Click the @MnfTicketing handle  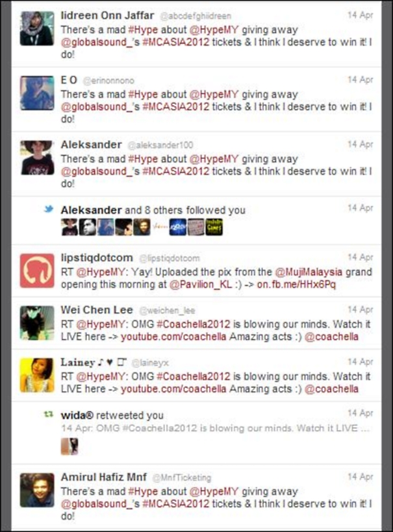coord(182,478)
